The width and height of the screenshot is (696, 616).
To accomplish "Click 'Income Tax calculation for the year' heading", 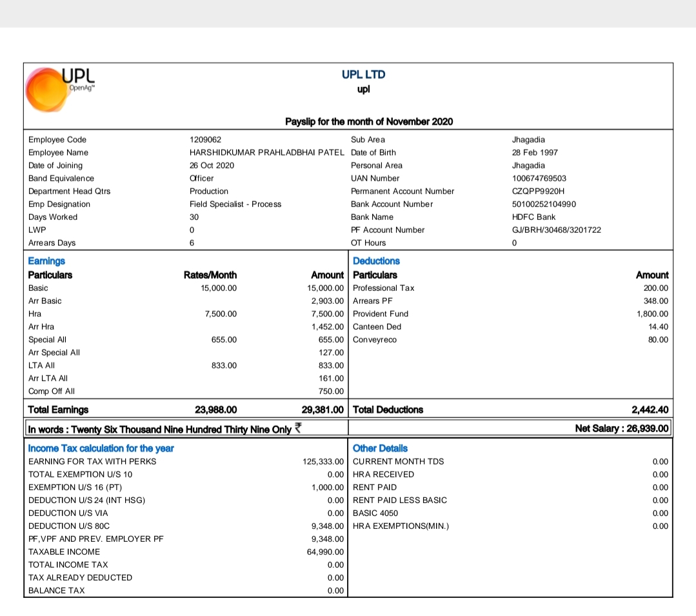I will [101, 448].
